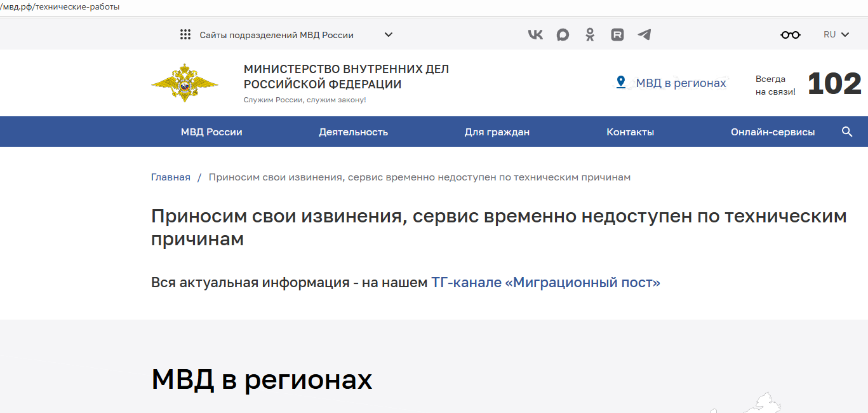Open the Odnoklassniki social icon
Image resolution: width=868 pixels, height=413 pixels.
[x=590, y=35]
